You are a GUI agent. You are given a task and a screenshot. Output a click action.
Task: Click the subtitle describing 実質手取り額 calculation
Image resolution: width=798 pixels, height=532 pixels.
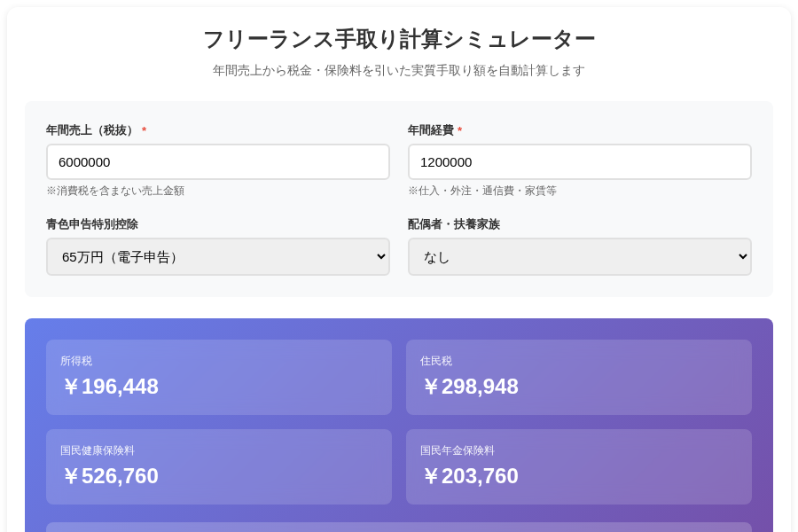tap(399, 70)
